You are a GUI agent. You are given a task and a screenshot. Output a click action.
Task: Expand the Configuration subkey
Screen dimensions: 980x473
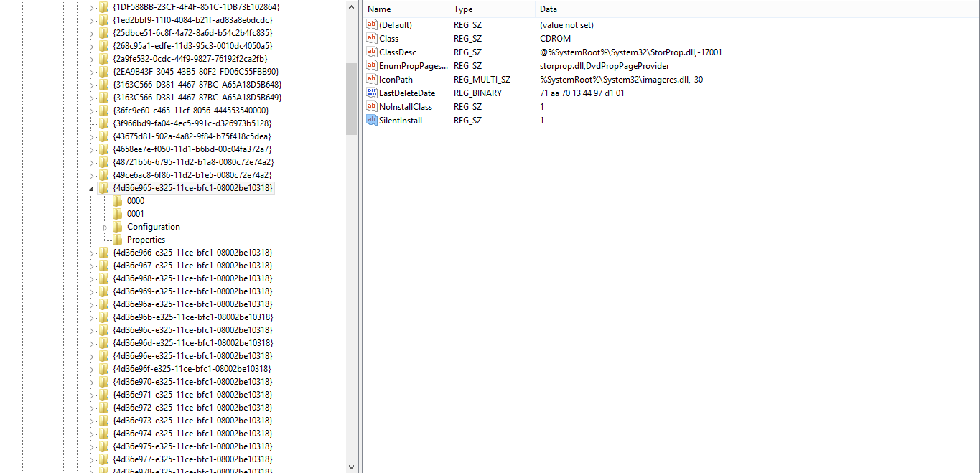pos(106,227)
